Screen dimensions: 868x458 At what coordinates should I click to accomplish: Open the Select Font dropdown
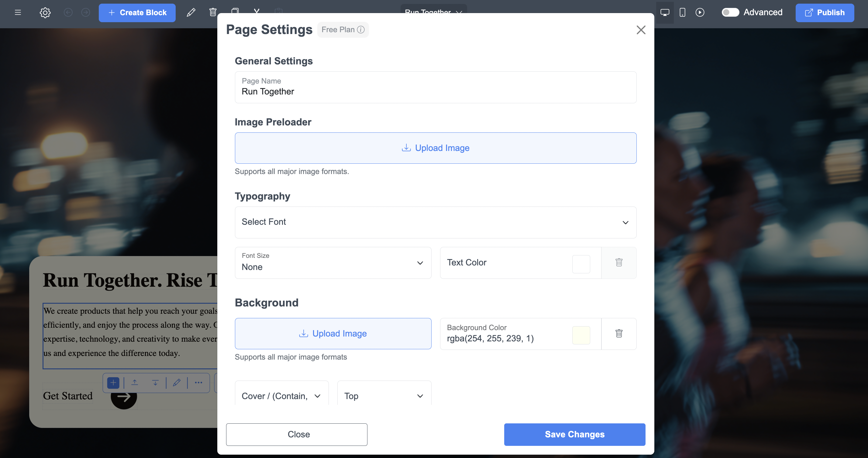pyautogui.click(x=435, y=222)
